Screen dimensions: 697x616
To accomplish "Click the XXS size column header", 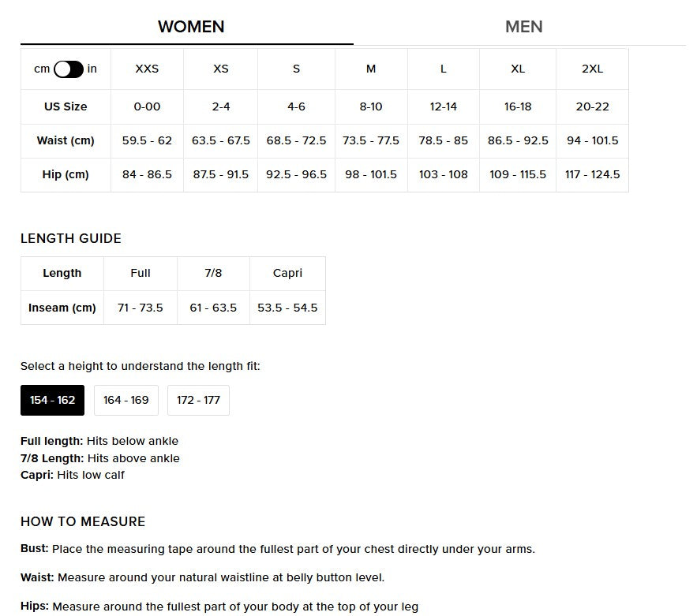I will tap(147, 69).
